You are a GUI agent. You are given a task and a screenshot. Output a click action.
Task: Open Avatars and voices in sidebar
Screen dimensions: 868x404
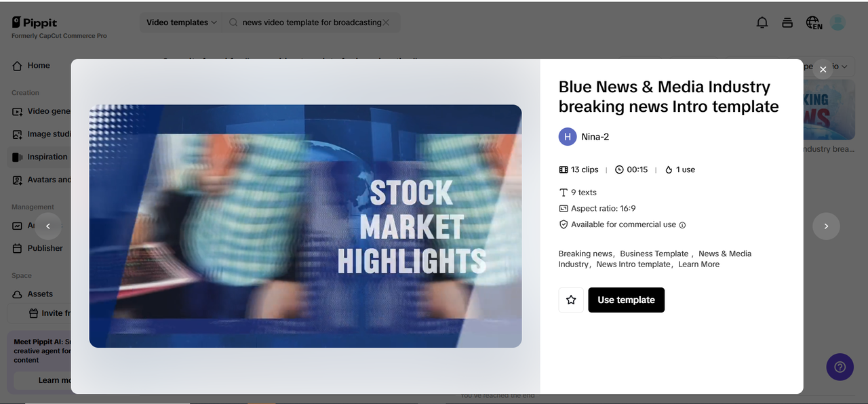click(x=41, y=180)
